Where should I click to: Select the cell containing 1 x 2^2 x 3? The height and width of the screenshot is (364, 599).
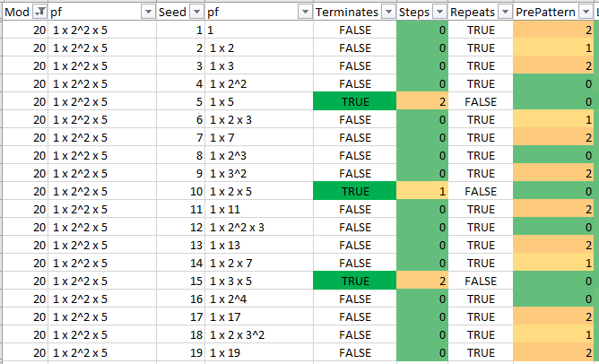tap(259, 227)
